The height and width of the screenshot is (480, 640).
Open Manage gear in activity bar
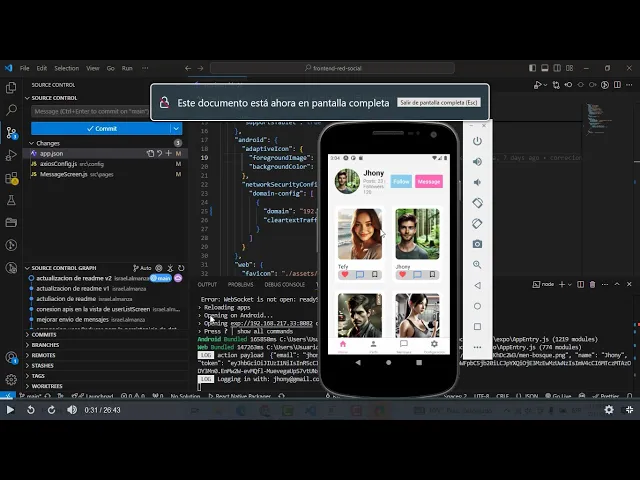coord(11,380)
